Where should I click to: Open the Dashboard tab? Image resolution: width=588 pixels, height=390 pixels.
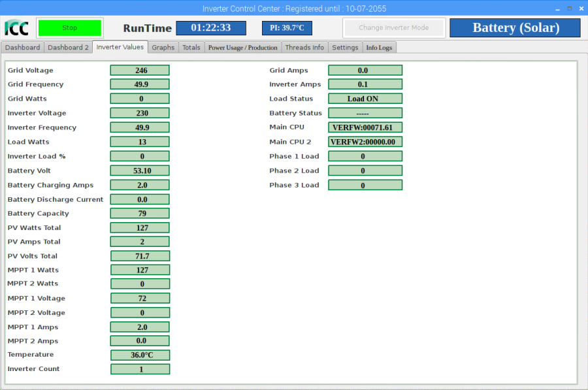coord(23,48)
